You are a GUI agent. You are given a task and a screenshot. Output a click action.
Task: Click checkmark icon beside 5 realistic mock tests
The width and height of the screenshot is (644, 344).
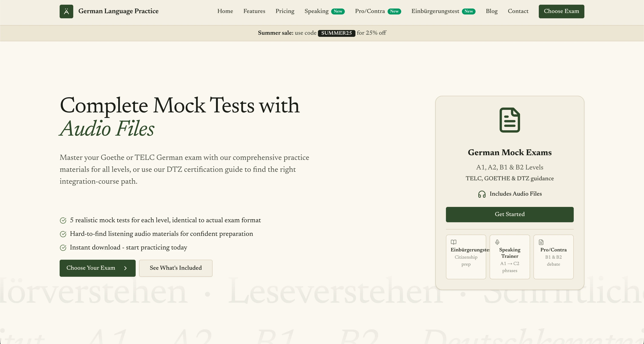[63, 220]
